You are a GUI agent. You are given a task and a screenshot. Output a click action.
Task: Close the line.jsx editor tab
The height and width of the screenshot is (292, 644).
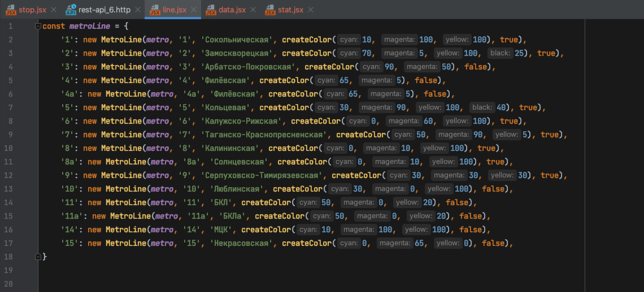pyautogui.click(x=194, y=10)
